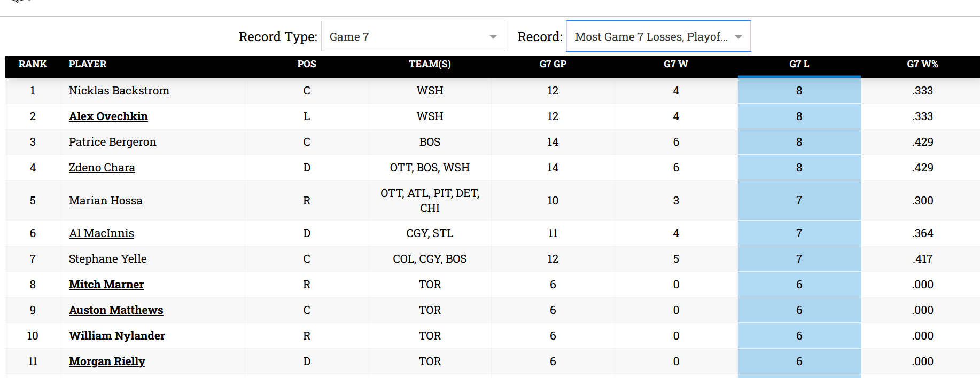The width and height of the screenshot is (980, 378).
Task: Click the RANK column header
Action: [33, 64]
